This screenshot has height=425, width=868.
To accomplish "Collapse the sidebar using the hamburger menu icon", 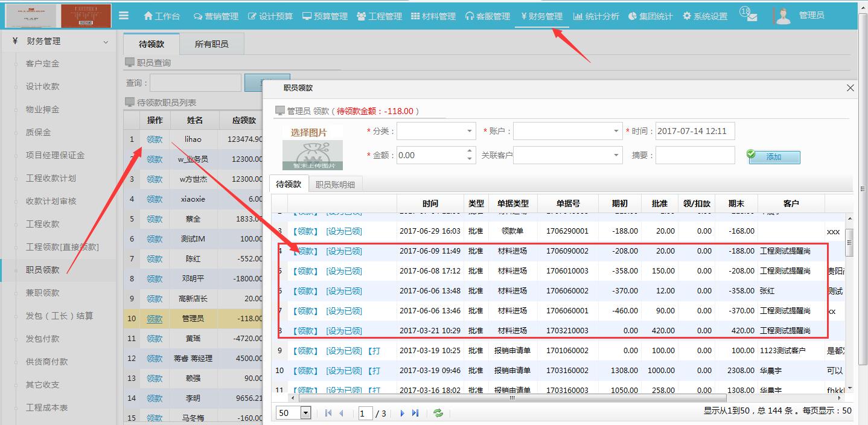I will click(x=124, y=16).
